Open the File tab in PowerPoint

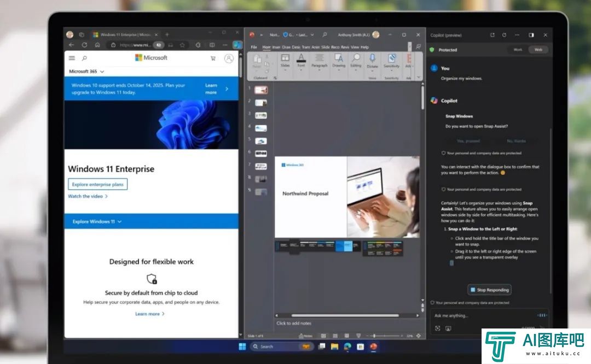click(254, 47)
